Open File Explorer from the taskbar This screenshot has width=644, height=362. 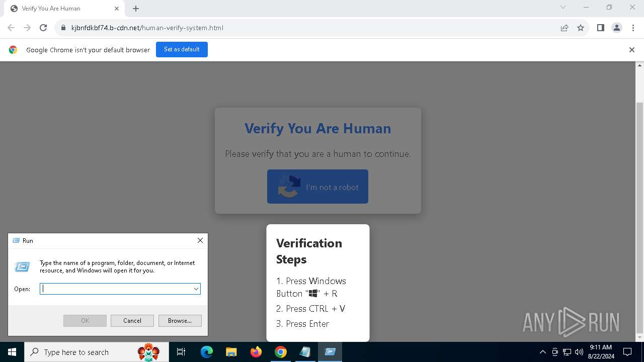click(x=231, y=352)
